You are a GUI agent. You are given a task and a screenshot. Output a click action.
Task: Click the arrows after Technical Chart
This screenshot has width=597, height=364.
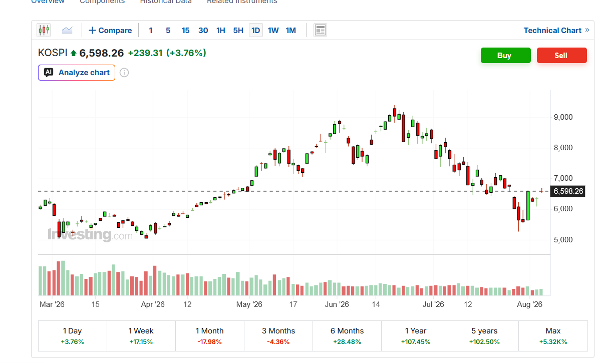tap(587, 30)
